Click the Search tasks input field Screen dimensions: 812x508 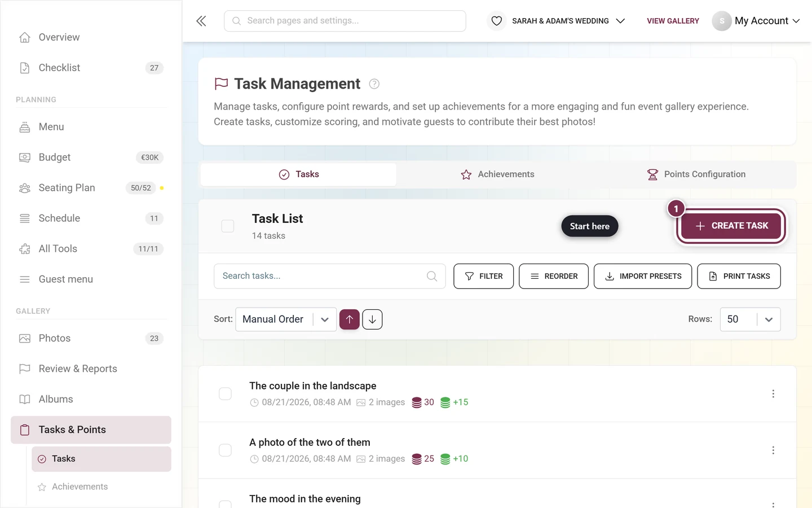pos(330,276)
